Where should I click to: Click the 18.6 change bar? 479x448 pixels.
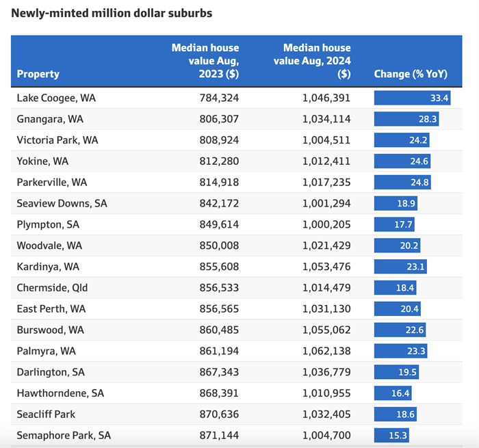point(396,414)
